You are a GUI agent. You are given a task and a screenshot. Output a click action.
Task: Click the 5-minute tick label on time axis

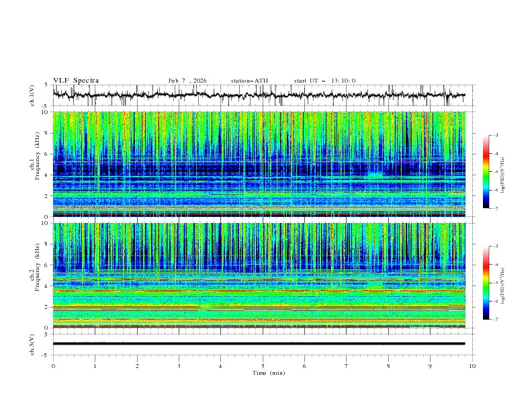pos(263,366)
